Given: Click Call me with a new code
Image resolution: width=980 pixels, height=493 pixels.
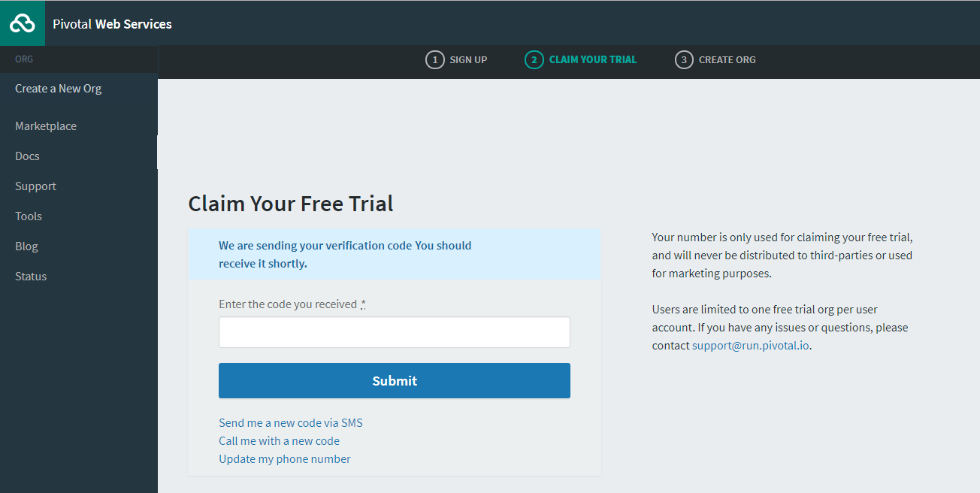Looking at the screenshot, I should coord(279,441).
